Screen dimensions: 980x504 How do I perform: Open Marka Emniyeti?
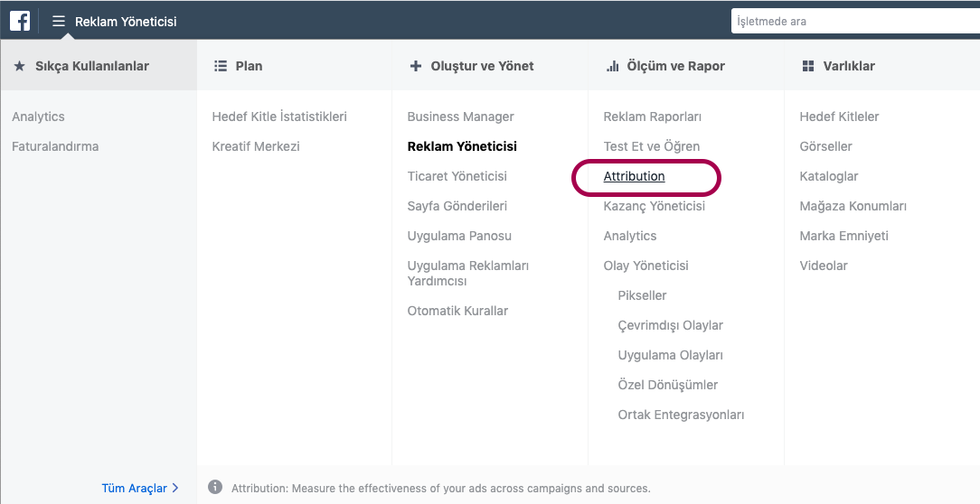[x=843, y=236]
